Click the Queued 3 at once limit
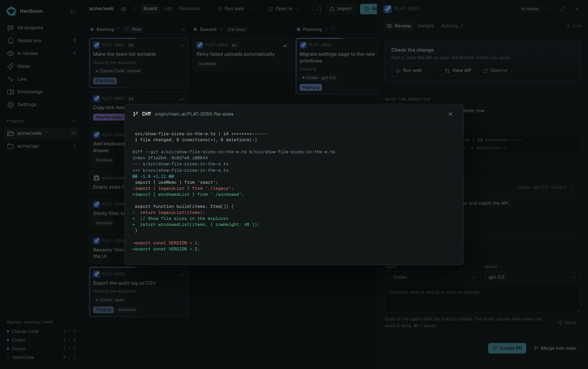The image size is (588, 369). click(236, 30)
